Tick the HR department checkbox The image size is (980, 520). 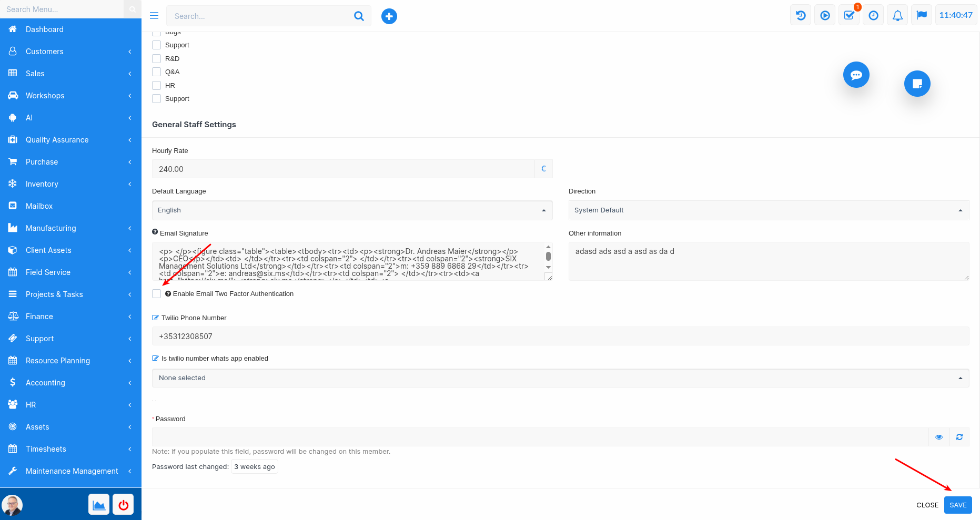point(157,86)
